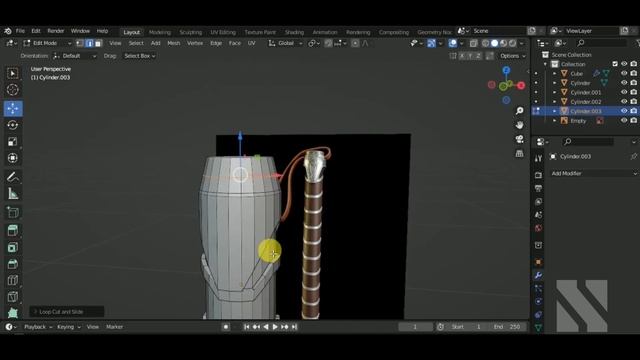Open the Orientation Default dropdown

point(75,56)
